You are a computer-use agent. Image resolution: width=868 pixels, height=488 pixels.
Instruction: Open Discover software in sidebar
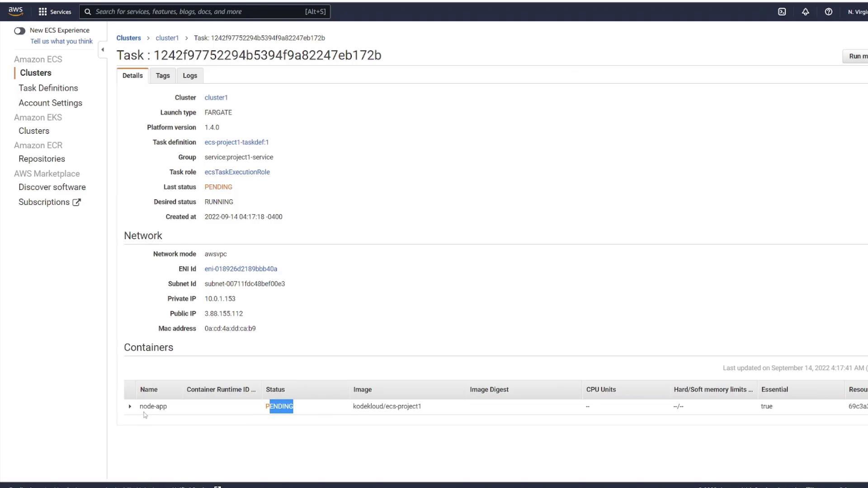coord(52,187)
